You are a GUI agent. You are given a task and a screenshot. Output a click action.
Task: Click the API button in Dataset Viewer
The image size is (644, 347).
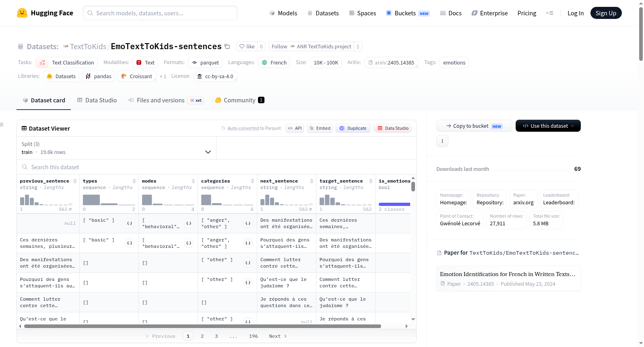pos(295,128)
